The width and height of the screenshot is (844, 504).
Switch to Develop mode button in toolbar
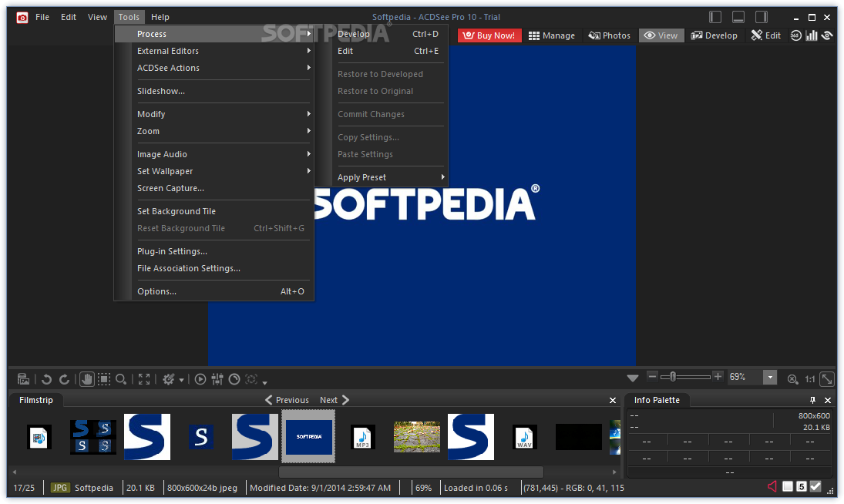pyautogui.click(x=715, y=35)
